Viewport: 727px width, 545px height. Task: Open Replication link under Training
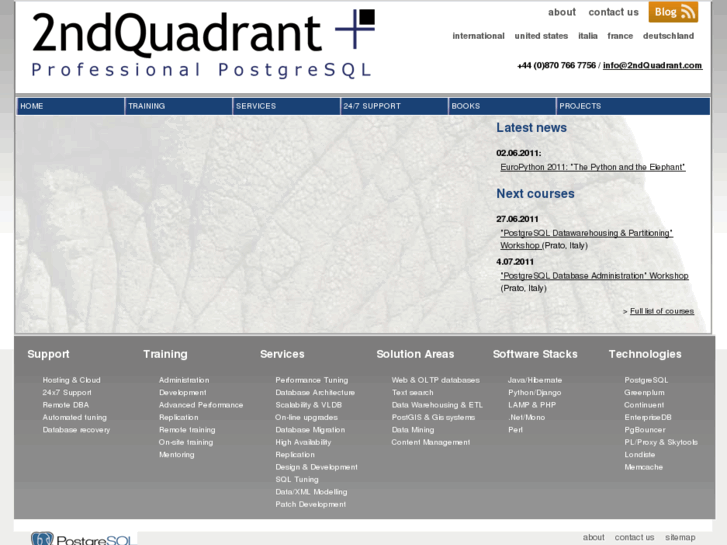[x=179, y=417]
